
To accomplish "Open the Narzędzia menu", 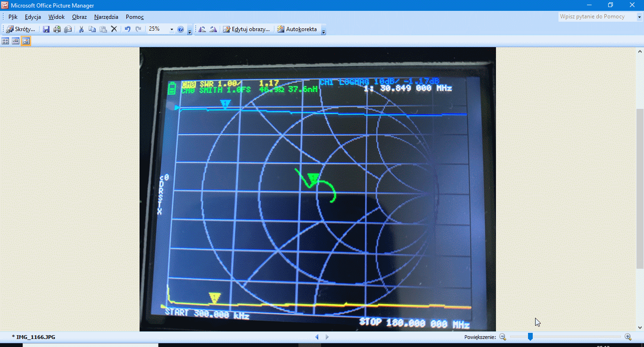I will [106, 17].
